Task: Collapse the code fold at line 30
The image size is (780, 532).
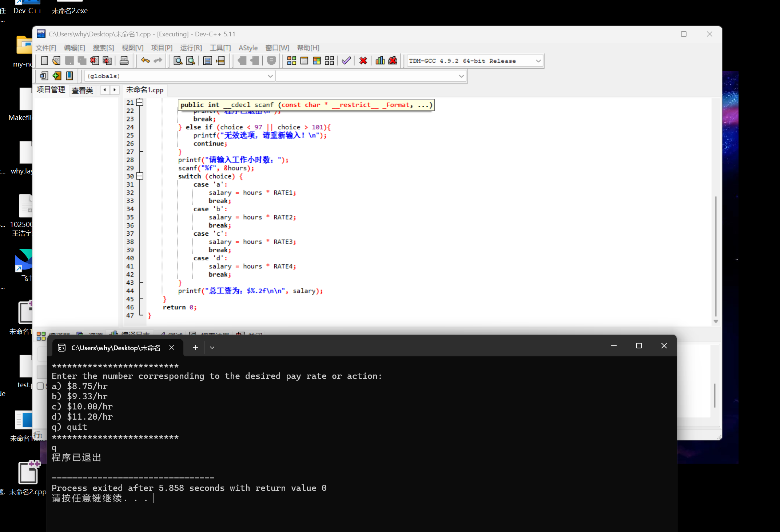Action: click(140, 176)
